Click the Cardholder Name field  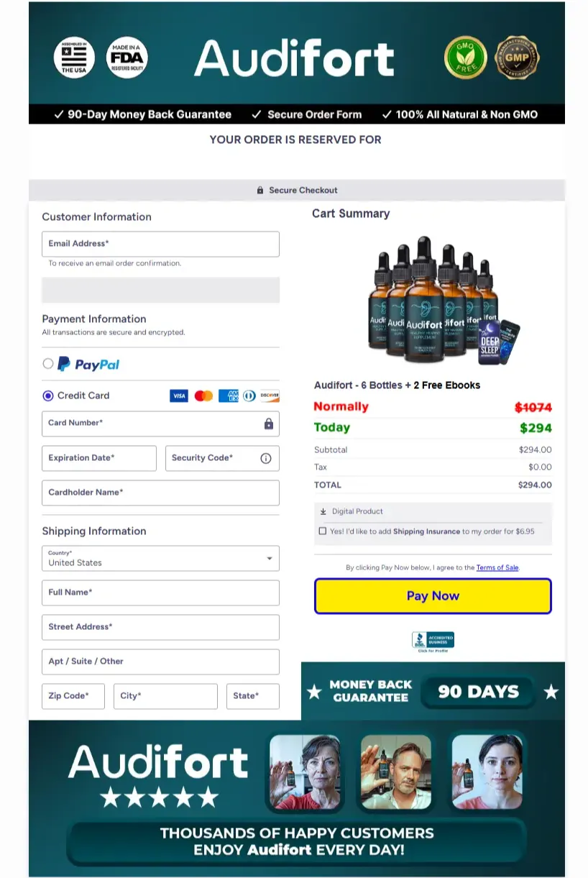click(x=160, y=493)
